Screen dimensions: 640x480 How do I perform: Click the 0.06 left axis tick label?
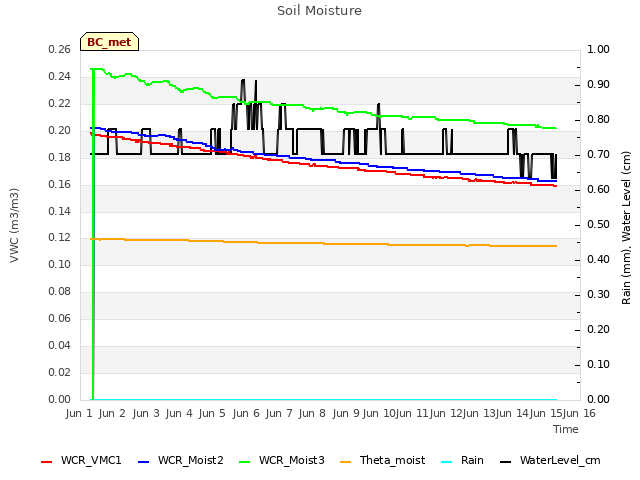pyautogui.click(x=60, y=318)
